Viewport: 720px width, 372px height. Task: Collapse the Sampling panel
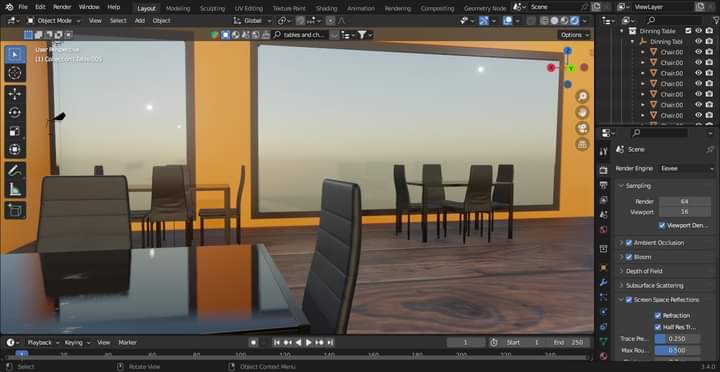621,186
